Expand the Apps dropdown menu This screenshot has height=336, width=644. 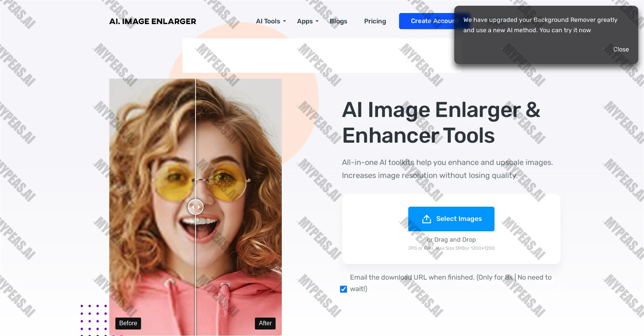(x=308, y=21)
